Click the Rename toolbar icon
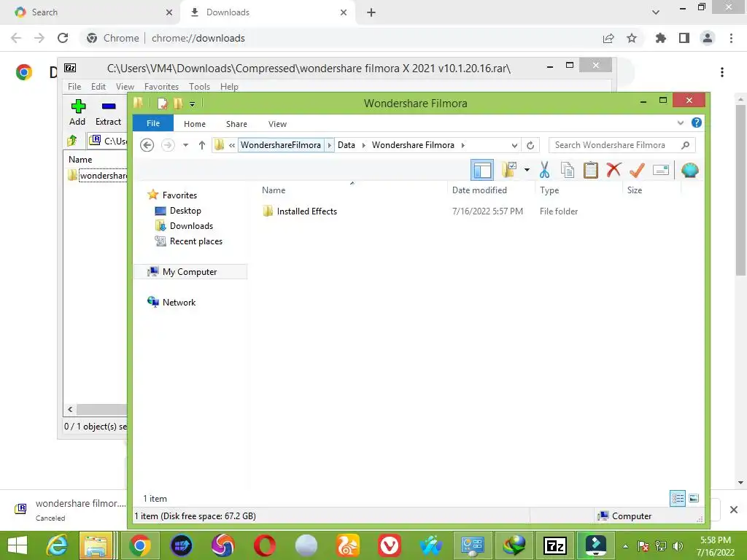The height and width of the screenshot is (560, 747). coord(661,170)
